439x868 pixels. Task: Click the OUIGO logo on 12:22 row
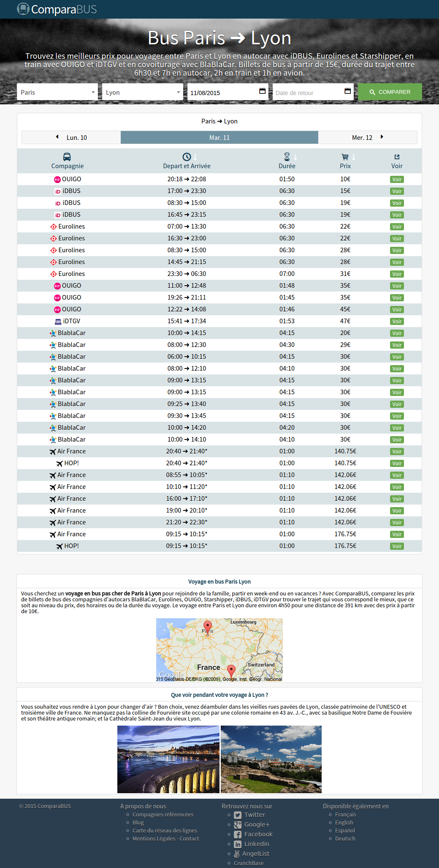pyautogui.click(x=57, y=310)
